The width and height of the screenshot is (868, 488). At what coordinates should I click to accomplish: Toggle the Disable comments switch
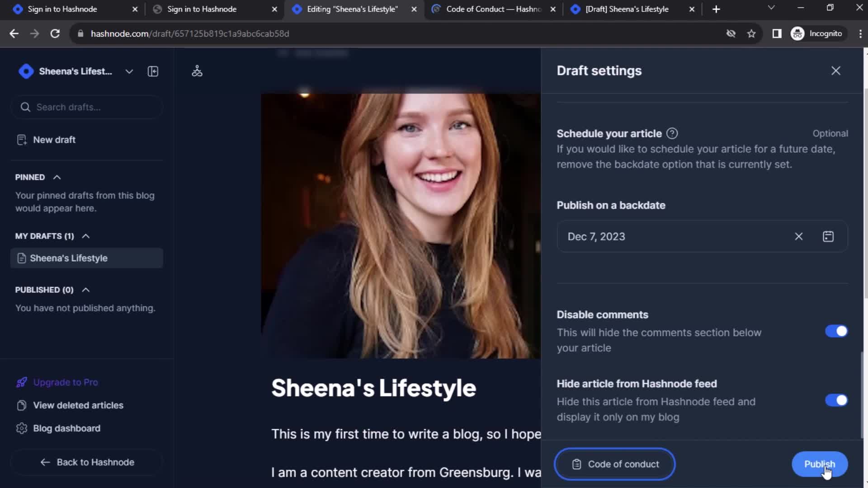pos(838,331)
